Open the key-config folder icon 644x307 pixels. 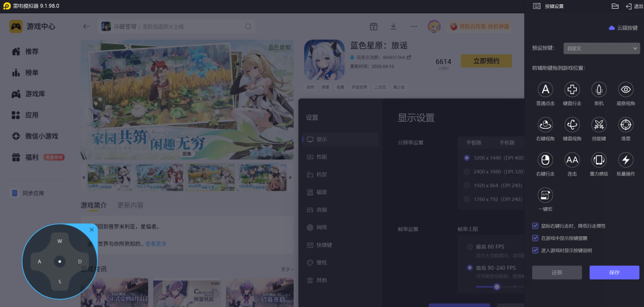[x=614, y=6]
